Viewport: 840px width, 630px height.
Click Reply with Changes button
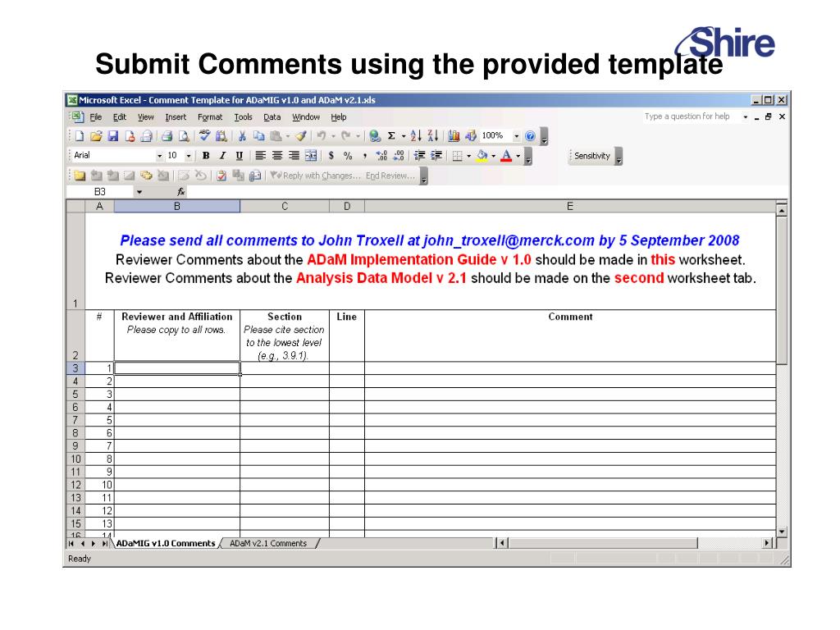[x=316, y=176]
